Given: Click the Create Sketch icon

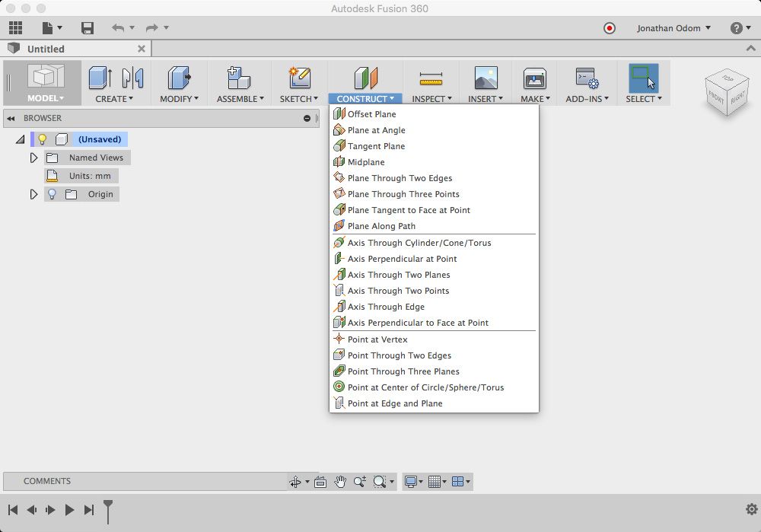Looking at the screenshot, I should tap(299, 78).
